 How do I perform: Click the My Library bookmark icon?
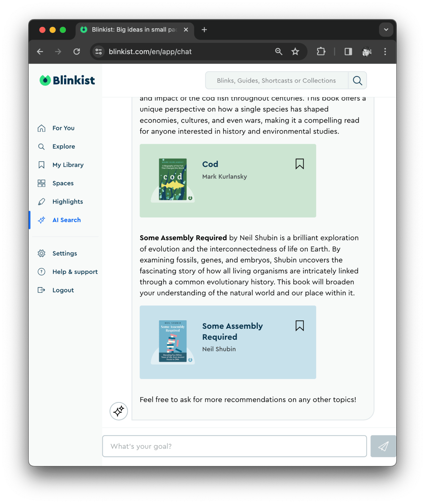coord(41,165)
